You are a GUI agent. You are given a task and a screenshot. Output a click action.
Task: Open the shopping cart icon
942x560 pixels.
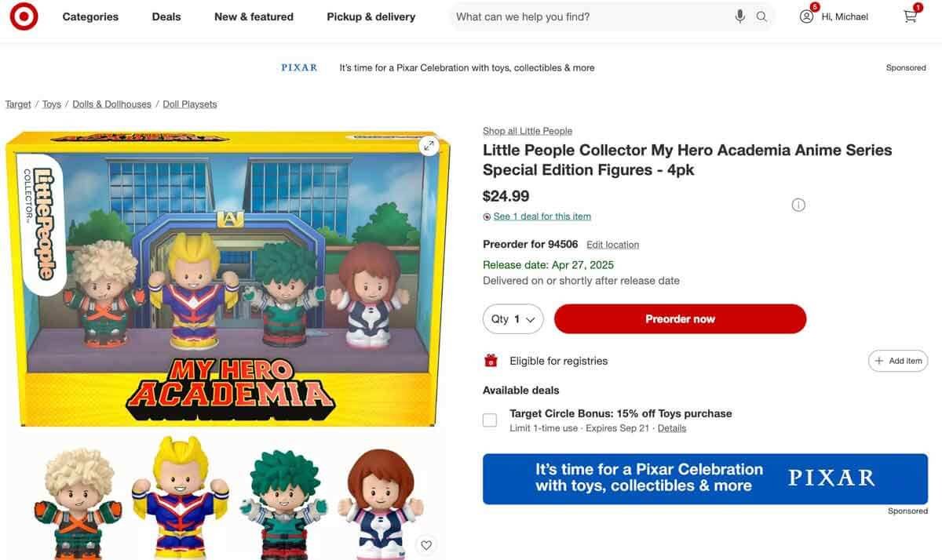point(909,16)
